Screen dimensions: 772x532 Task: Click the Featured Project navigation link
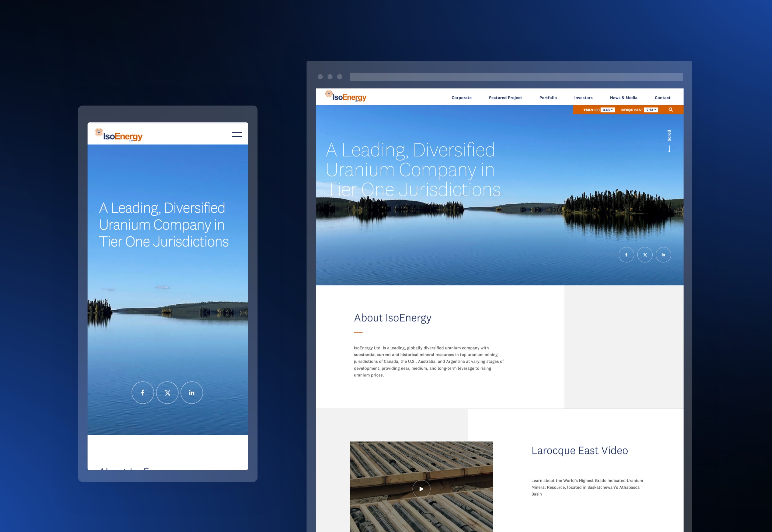coord(506,98)
